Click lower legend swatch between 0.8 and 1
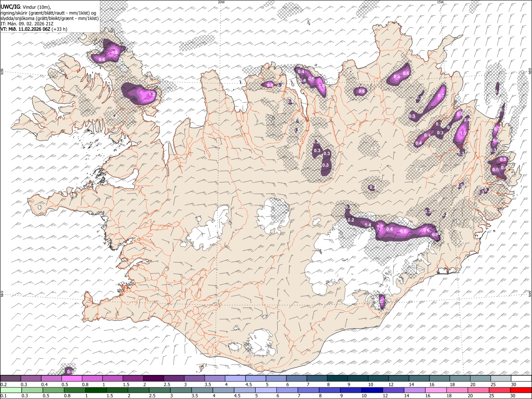This screenshot has height=399, width=532. [x=74, y=390]
